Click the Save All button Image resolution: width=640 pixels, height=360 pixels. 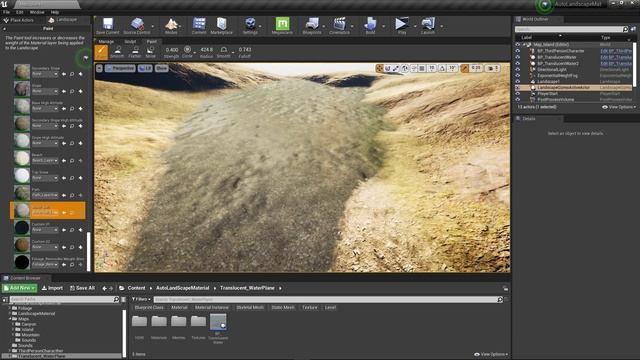82,288
